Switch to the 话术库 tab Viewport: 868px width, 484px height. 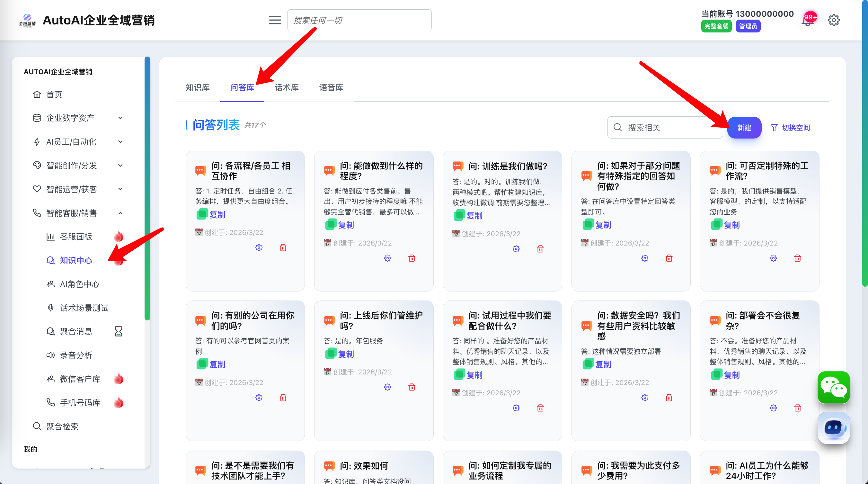(x=287, y=88)
